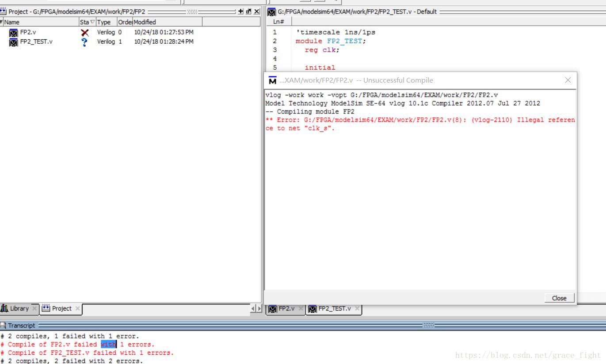Open the Status column sort arrow

click(x=92, y=22)
